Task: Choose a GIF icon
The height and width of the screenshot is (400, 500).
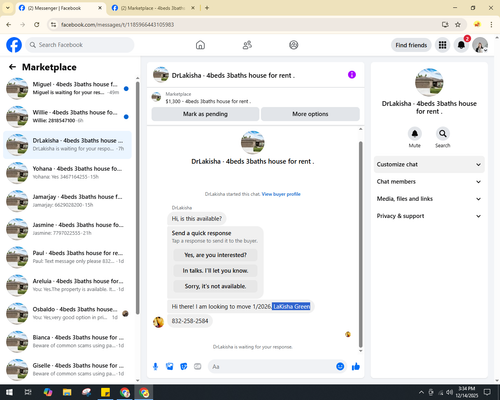Action: (x=198, y=367)
